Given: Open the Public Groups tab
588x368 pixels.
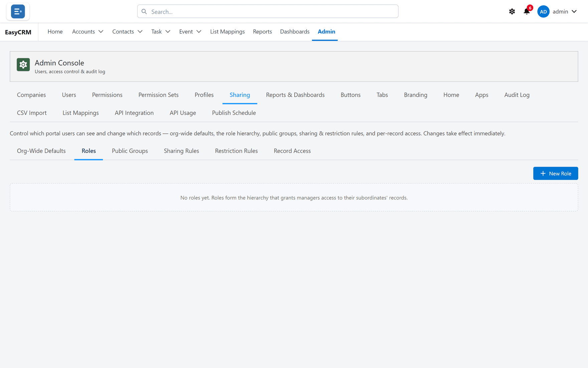Looking at the screenshot, I should tap(130, 151).
